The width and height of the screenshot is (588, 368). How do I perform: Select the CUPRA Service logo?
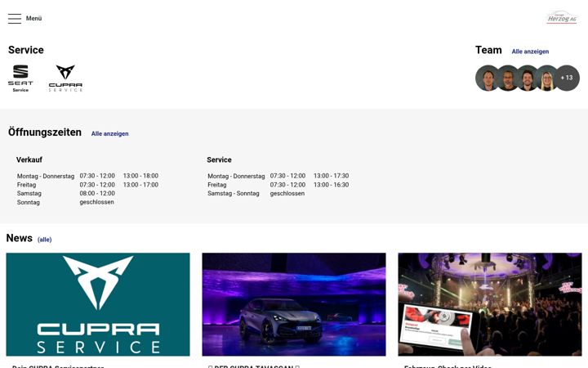coord(65,79)
